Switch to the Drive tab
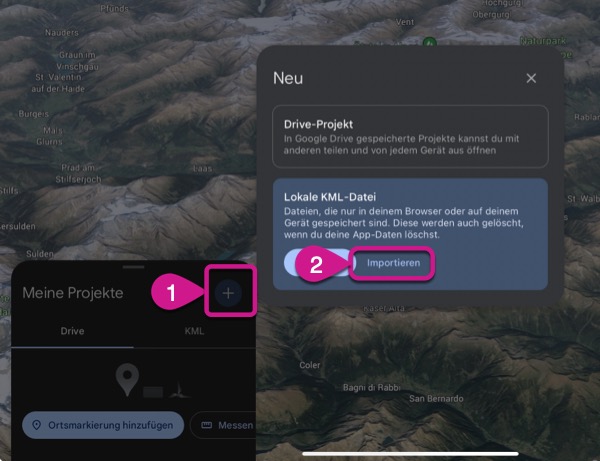The height and width of the screenshot is (461, 600). [72, 331]
